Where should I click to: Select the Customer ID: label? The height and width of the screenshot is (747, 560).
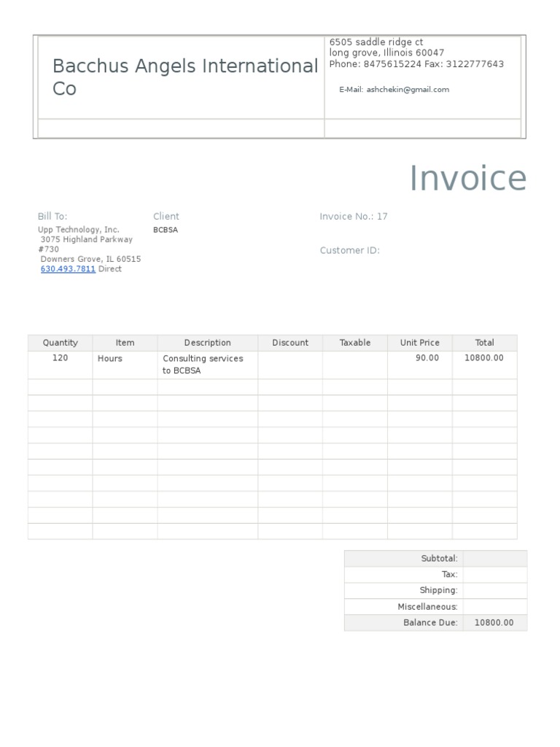(x=349, y=251)
